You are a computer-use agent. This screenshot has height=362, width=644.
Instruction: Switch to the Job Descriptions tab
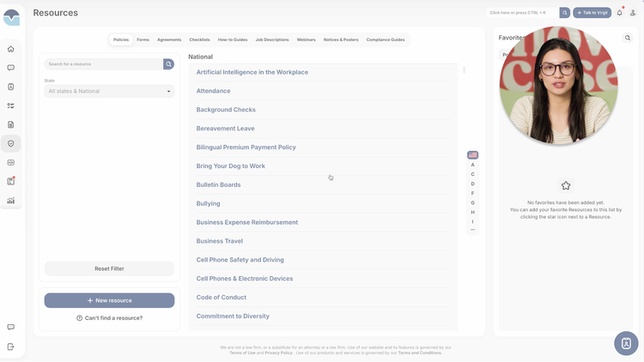[272, 39]
